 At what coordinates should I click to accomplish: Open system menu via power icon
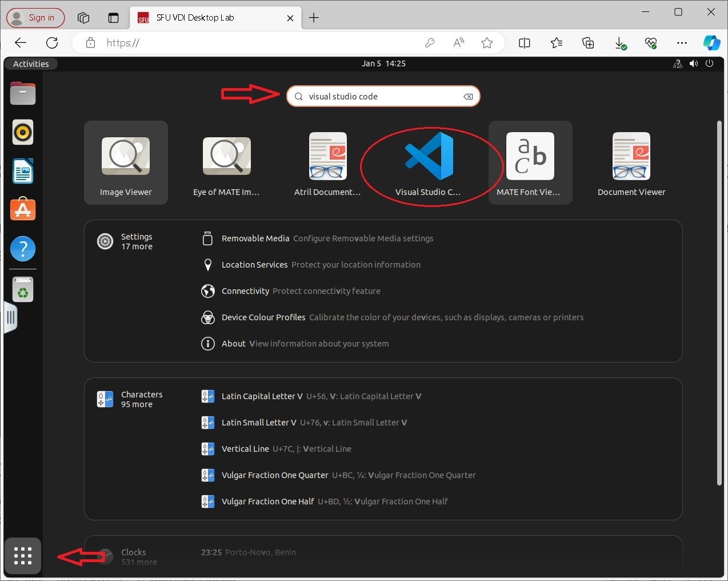[x=709, y=64]
